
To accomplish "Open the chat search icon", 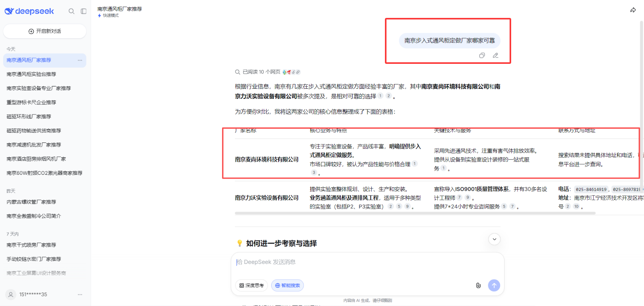I will 71,11.
